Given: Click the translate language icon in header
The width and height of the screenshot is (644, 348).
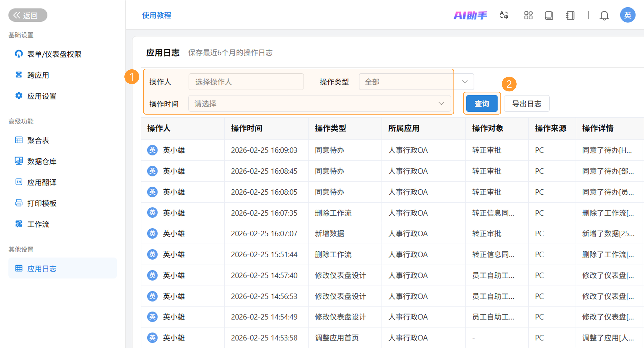Looking at the screenshot, I should (504, 15).
